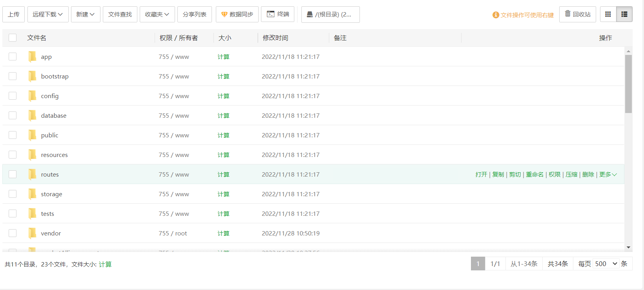Click 打开 for the routes folder
Viewport: 644px width, 290px height.
[481, 174]
